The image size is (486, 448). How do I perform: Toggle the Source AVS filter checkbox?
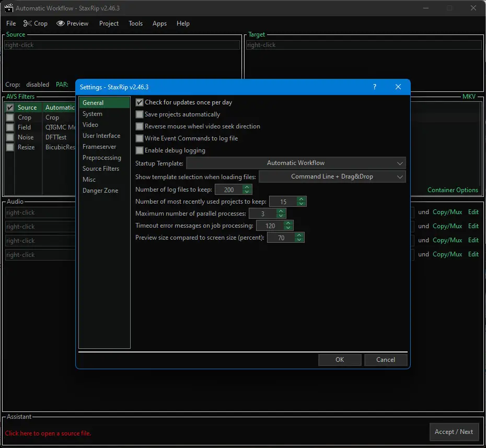10,108
